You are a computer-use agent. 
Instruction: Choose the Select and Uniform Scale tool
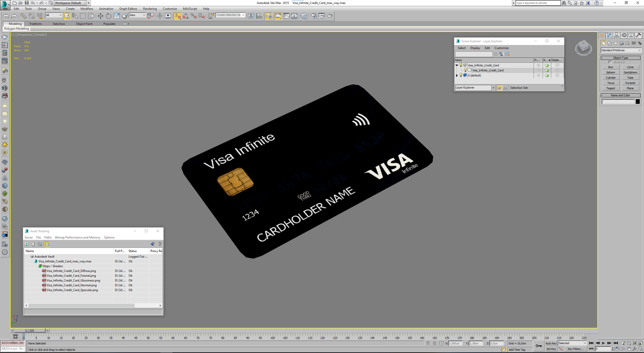coord(116,16)
